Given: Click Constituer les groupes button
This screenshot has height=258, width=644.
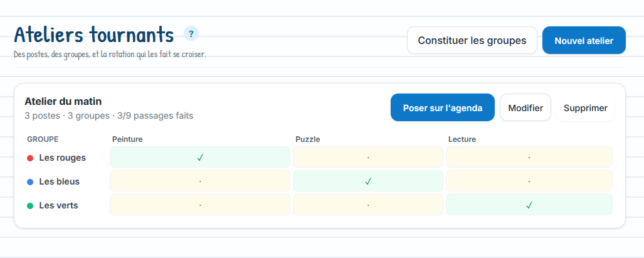Looking at the screenshot, I should (x=472, y=40).
